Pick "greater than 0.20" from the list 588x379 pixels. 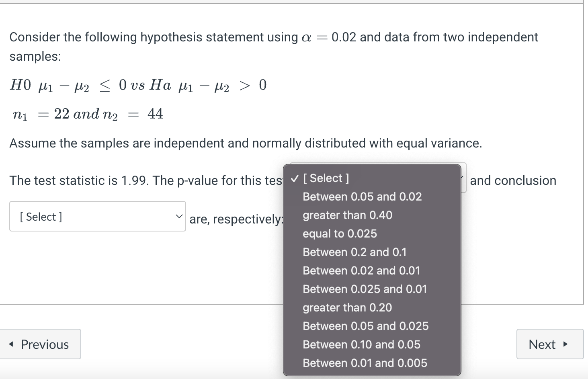point(347,307)
